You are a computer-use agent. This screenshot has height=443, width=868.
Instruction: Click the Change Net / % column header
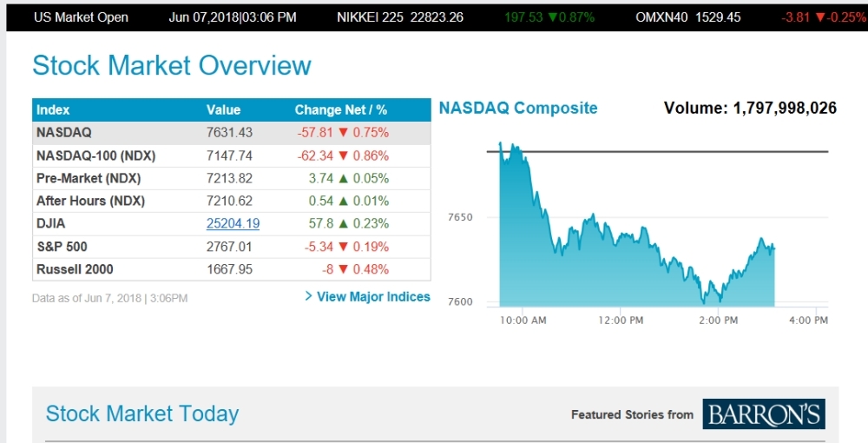[340, 109]
